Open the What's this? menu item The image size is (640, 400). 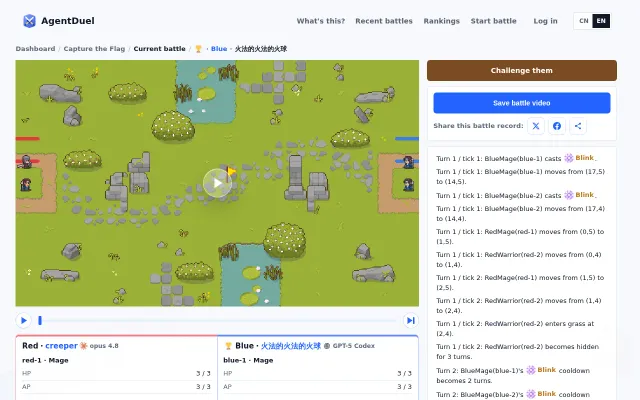(x=320, y=21)
